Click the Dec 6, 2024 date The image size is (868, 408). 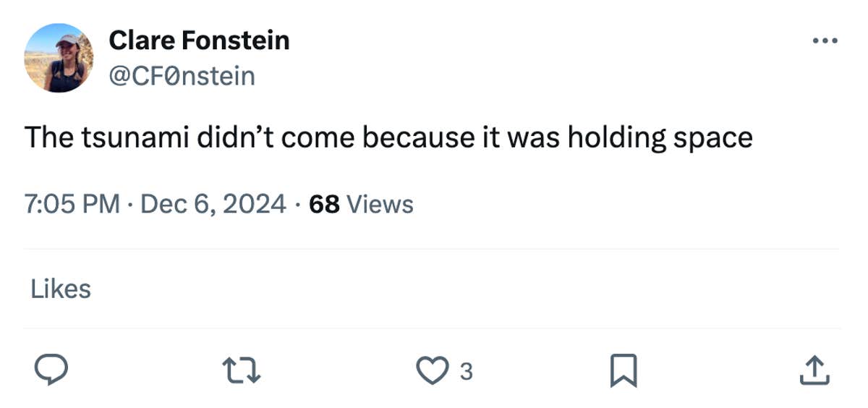pyautogui.click(x=213, y=205)
